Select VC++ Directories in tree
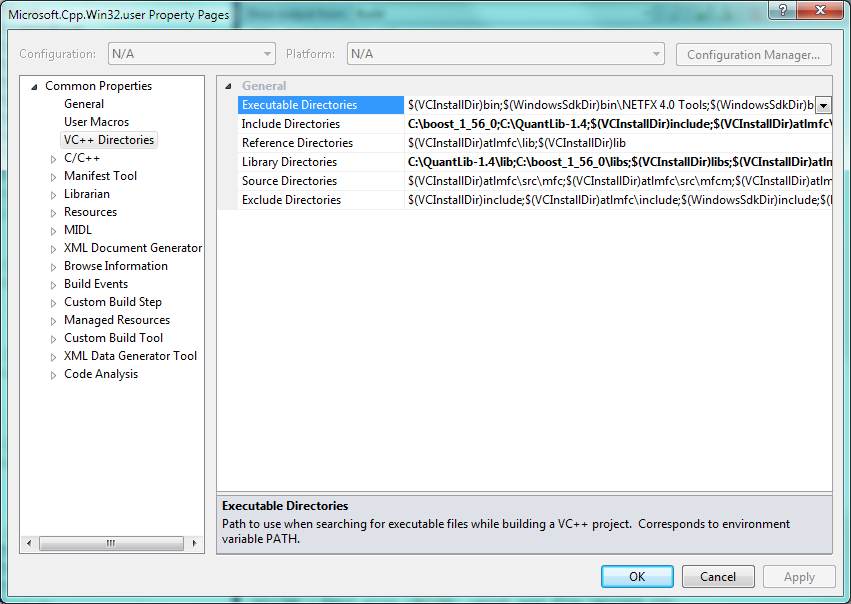Viewport: 851px width, 604px height. point(109,140)
